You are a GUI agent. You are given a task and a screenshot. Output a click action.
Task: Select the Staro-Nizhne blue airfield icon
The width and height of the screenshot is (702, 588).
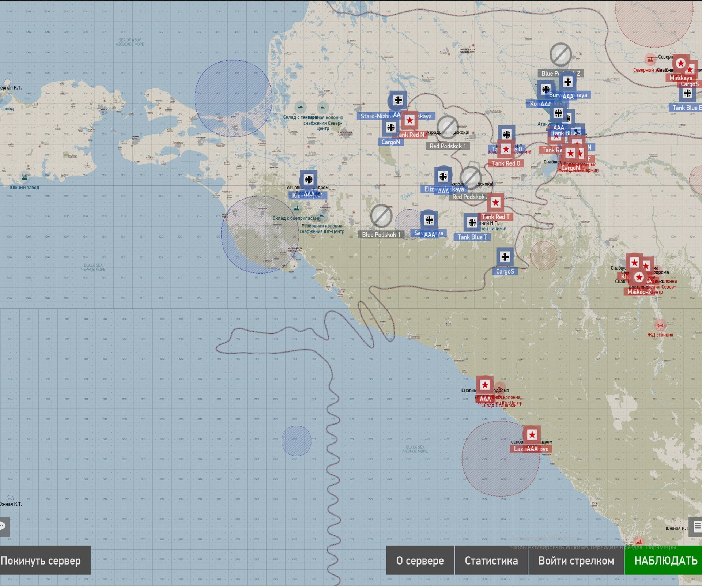[x=398, y=101]
